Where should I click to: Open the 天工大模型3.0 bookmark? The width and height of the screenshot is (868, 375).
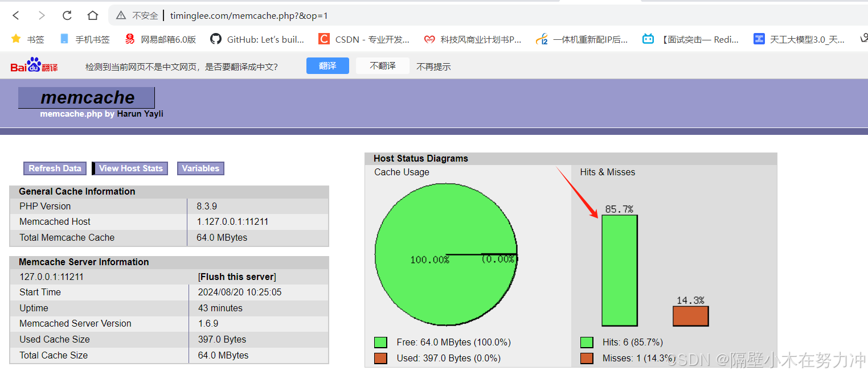799,39
